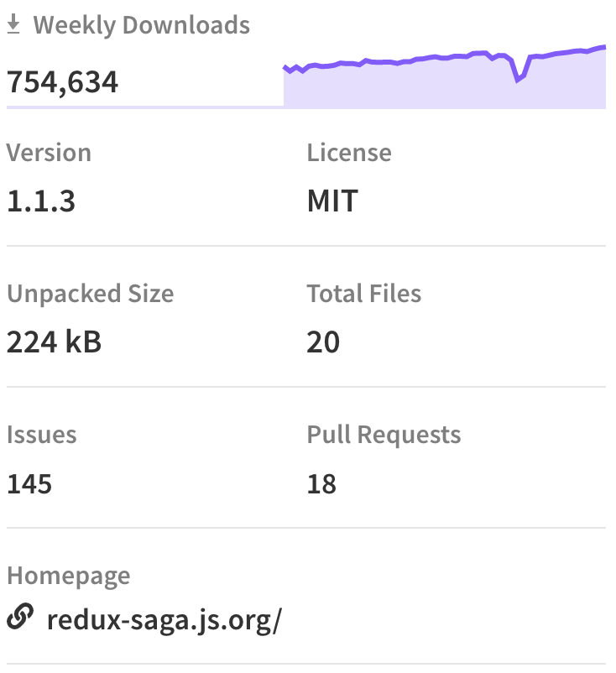Click the License label
The height and width of the screenshot is (673, 616).
click(349, 153)
